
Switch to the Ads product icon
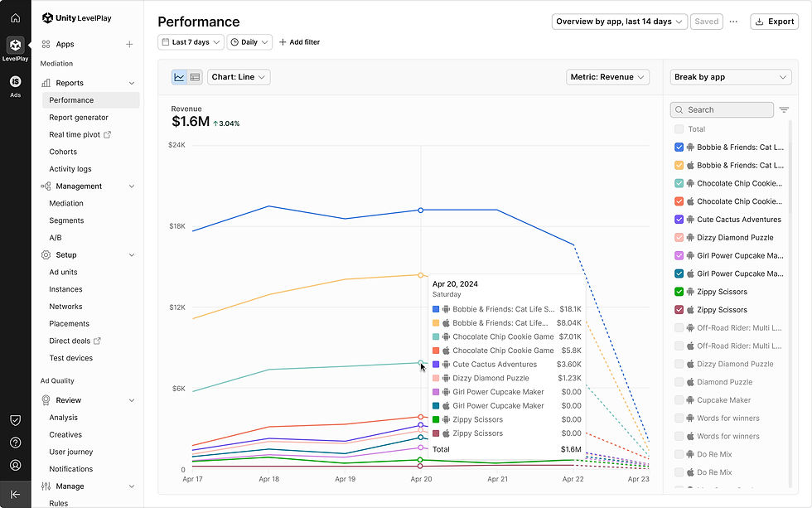tap(16, 82)
